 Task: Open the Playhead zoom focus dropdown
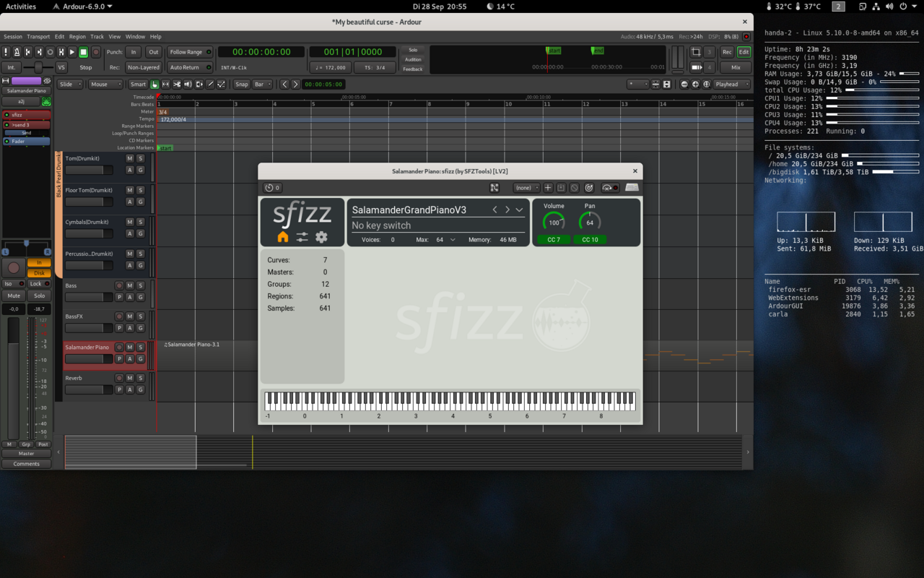(x=732, y=85)
